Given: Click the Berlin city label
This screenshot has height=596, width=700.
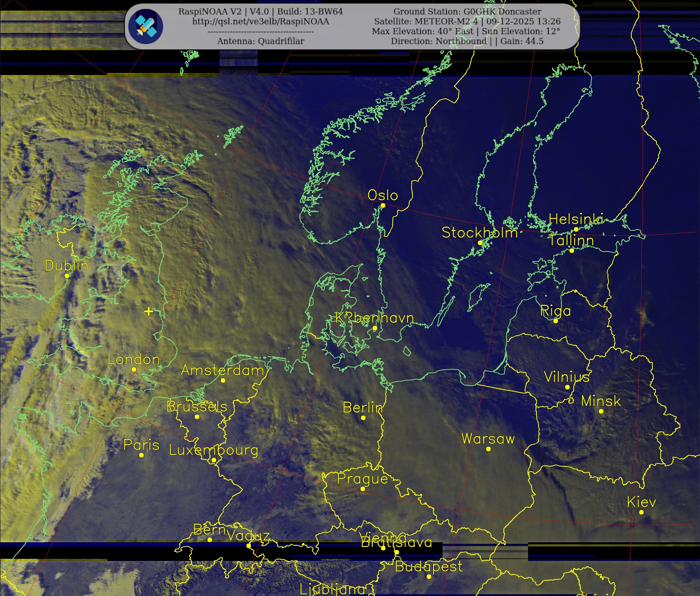Looking at the screenshot, I should 363,408.
